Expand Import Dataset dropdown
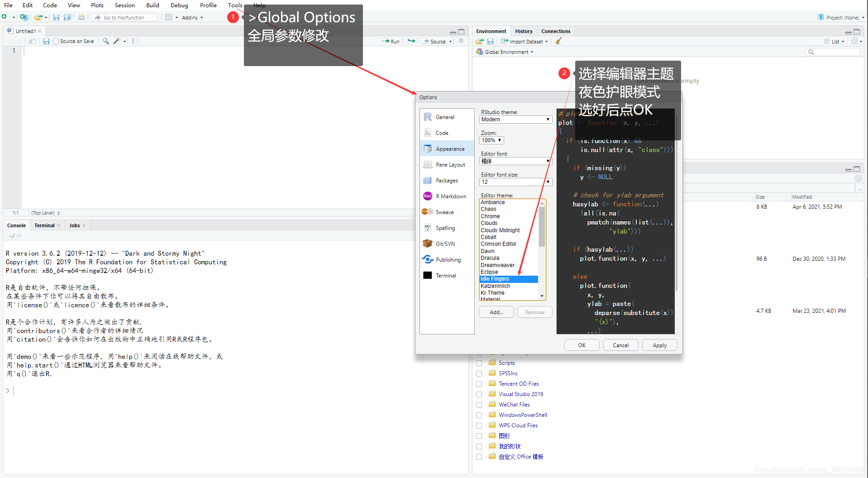The width and height of the screenshot is (868, 478). click(524, 41)
